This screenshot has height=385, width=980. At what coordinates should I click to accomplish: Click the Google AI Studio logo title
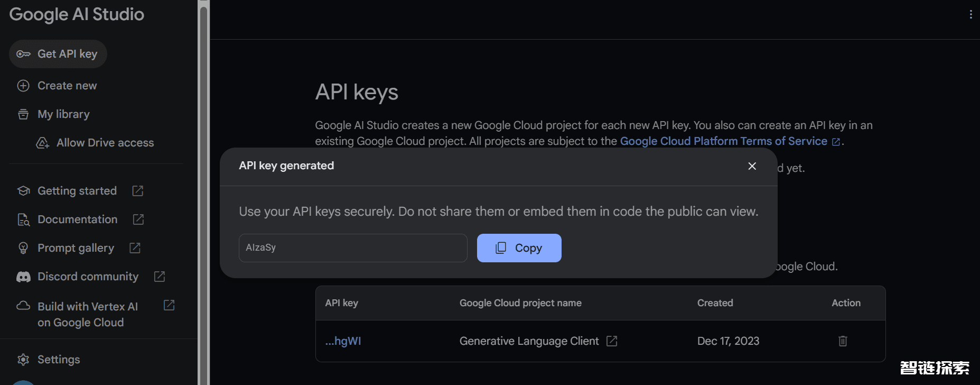point(77,15)
